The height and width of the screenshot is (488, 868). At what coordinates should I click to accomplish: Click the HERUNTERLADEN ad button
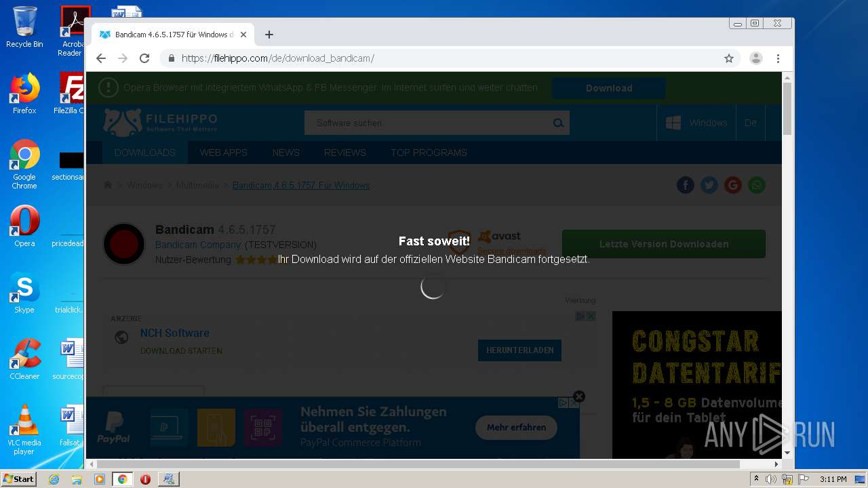(519, 350)
